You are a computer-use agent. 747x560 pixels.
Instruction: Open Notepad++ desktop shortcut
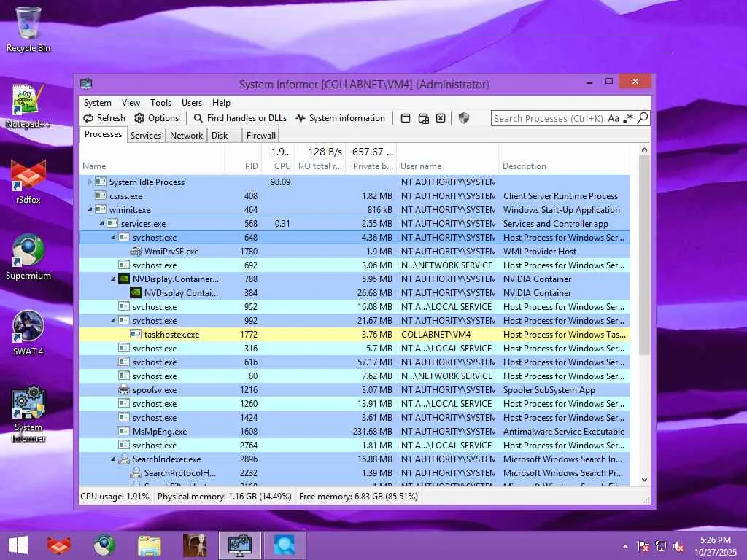(x=28, y=106)
